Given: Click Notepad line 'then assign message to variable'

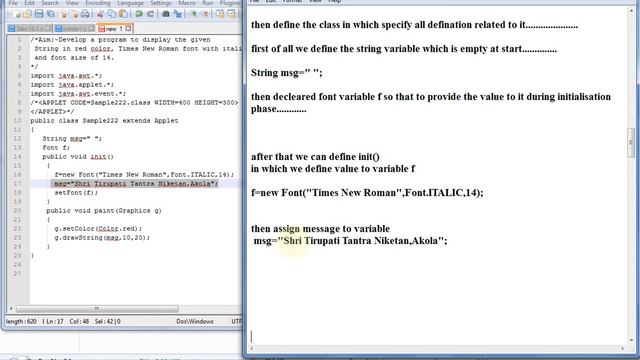Looking at the screenshot, I should (x=320, y=229).
